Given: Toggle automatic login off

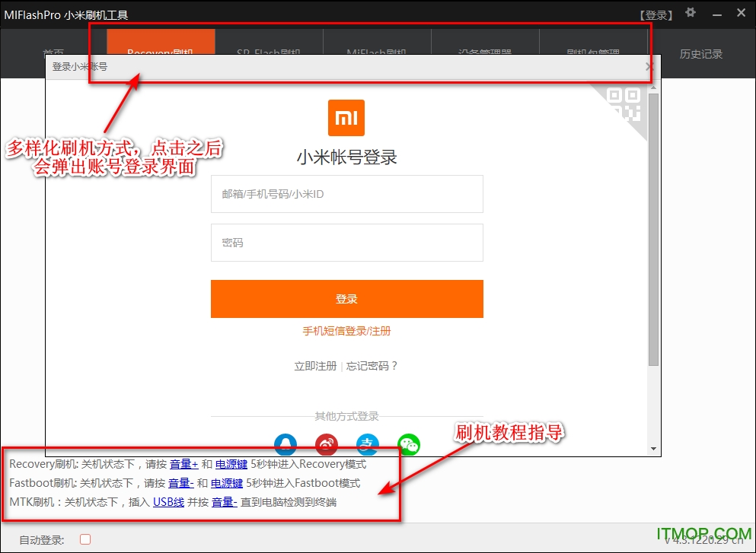Looking at the screenshot, I should click(85, 539).
